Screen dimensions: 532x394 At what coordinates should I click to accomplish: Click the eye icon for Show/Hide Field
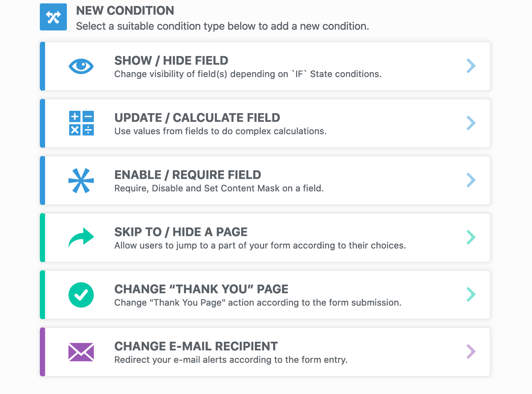(81, 66)
